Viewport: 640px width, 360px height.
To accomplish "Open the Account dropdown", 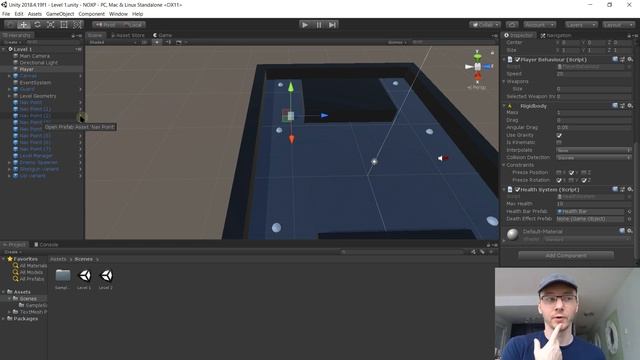I will [x=539, y=25].
